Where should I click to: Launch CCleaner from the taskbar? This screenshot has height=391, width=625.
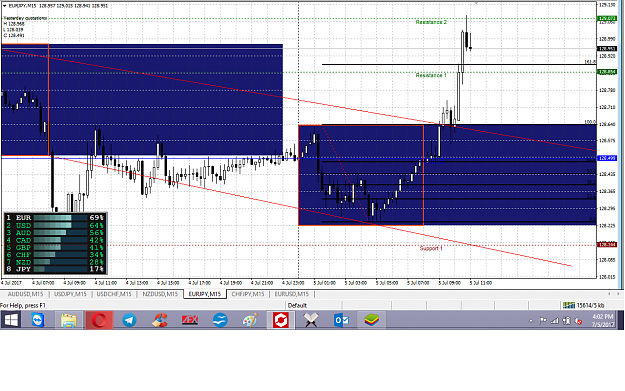(159, 320)
